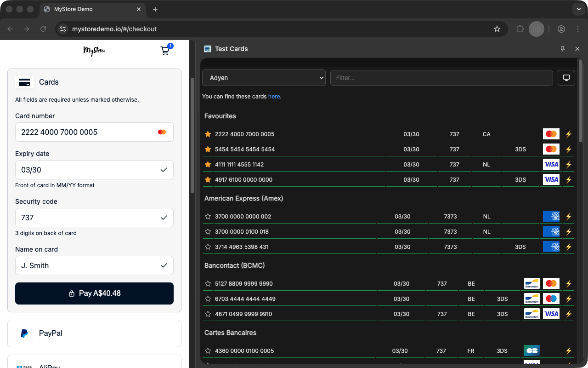This screenshot has width=588, height=368.
Task: Click the Filter text field
Action: click(x=441, y=78)
